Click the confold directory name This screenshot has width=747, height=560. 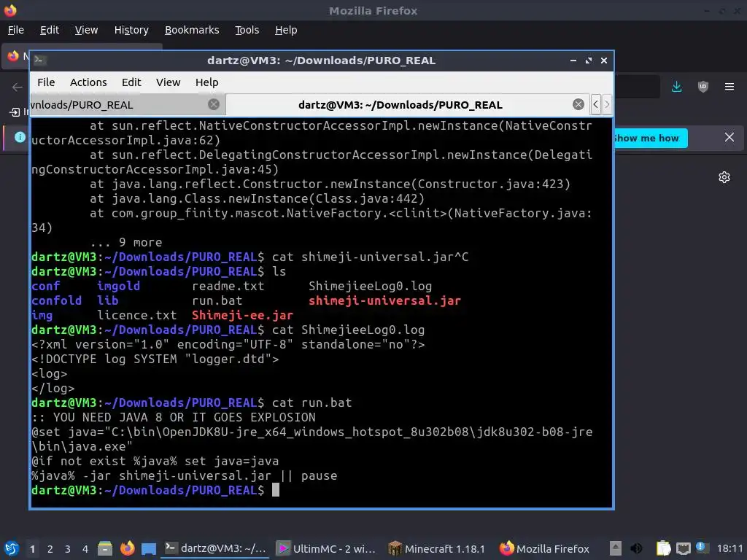point(56,300)
